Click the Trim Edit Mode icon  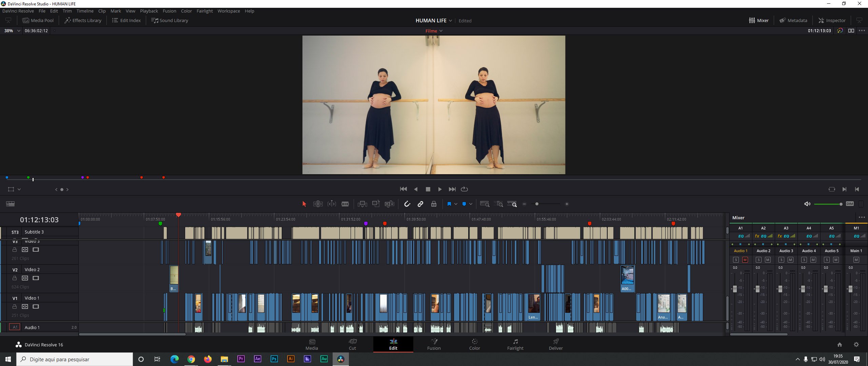pos(318,204)
